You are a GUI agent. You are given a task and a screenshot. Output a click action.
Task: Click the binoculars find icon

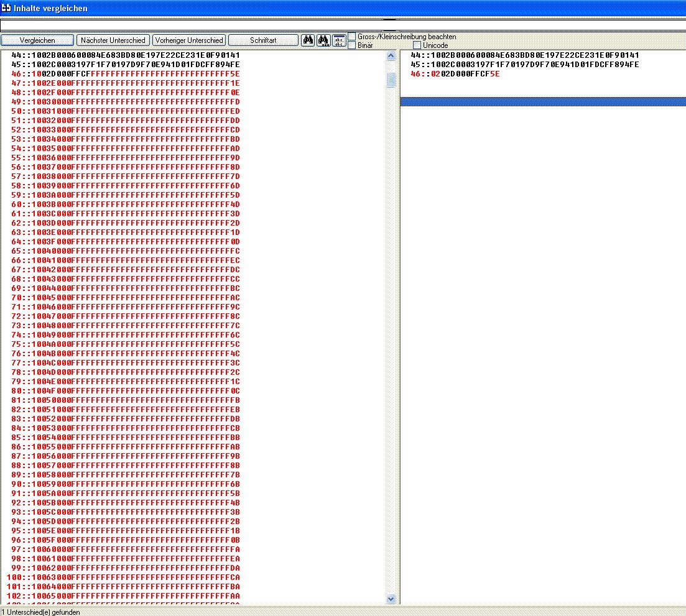(x=308, y=40)
